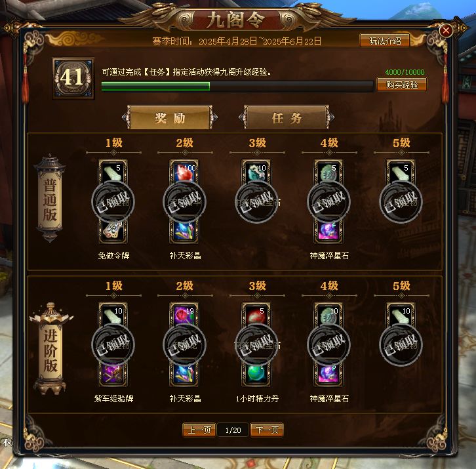The height and width of the screenshot is (469, 476).
Task: Click the red gem icon with quantity 100
Action: click(x=184, y=173)
